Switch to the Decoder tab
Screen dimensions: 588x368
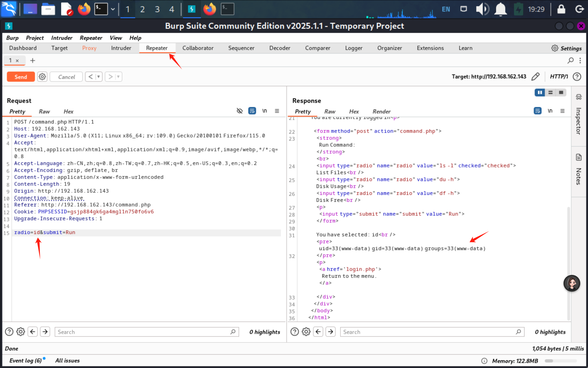pos(280,48)
